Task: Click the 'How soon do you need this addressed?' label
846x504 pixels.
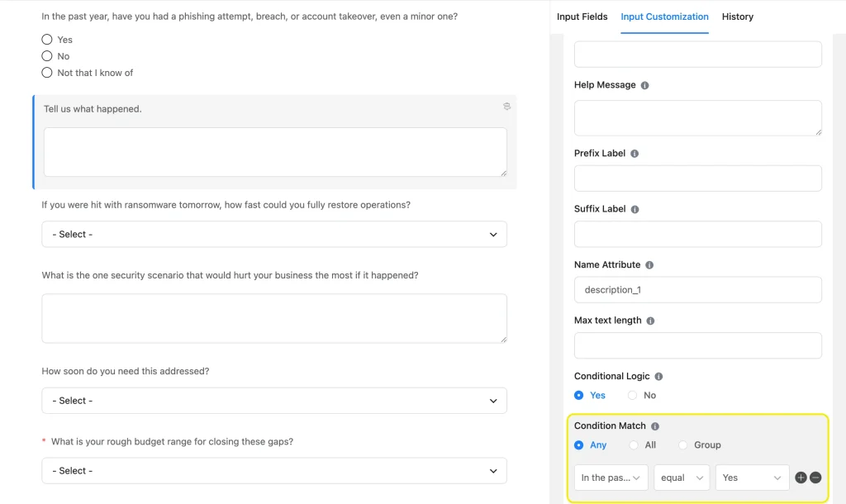Action: coord(126,371)
